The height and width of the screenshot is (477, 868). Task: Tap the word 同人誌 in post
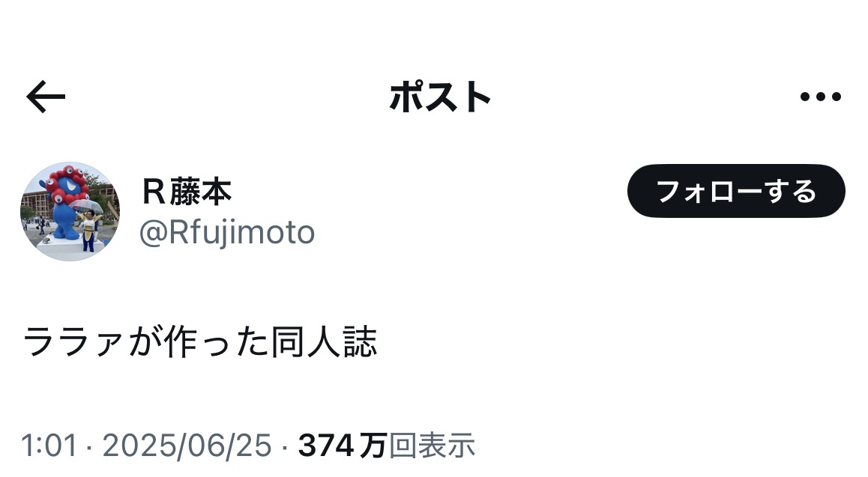tap(325, 341)
